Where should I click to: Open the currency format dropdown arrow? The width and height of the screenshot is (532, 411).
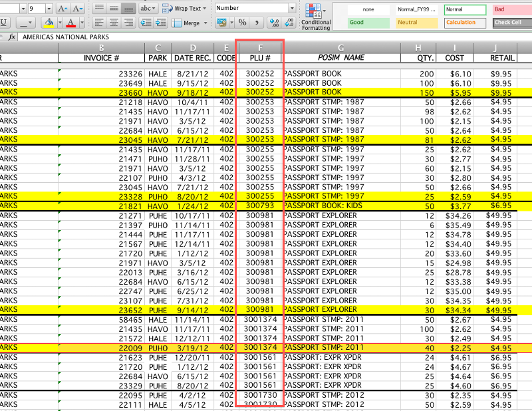231,23
